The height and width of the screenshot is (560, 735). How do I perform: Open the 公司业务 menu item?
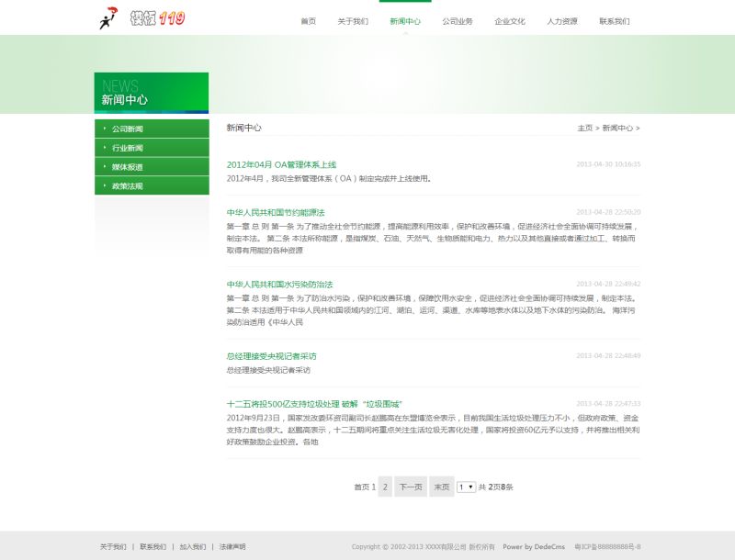[x=458, y=21]
